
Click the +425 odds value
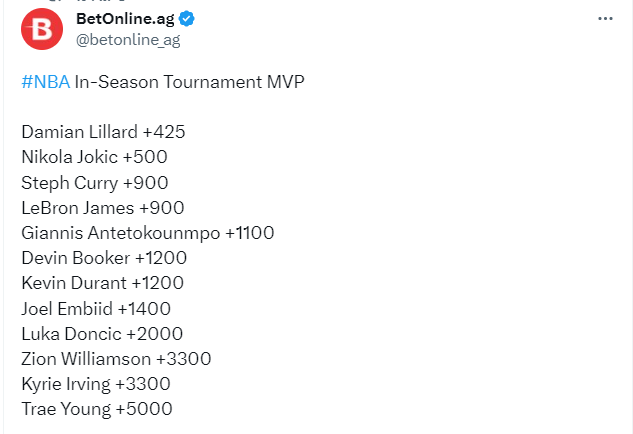166,131
